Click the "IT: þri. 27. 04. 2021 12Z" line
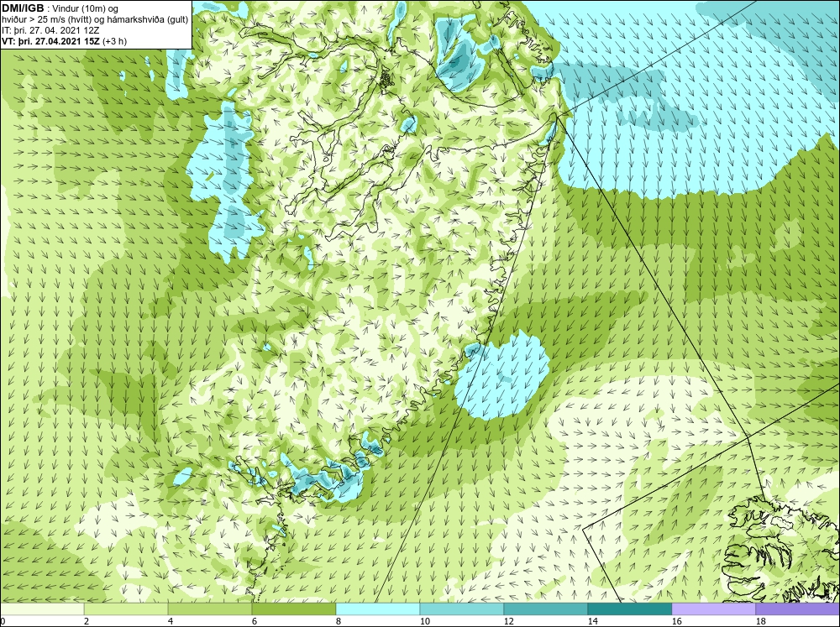 (50, 30)
